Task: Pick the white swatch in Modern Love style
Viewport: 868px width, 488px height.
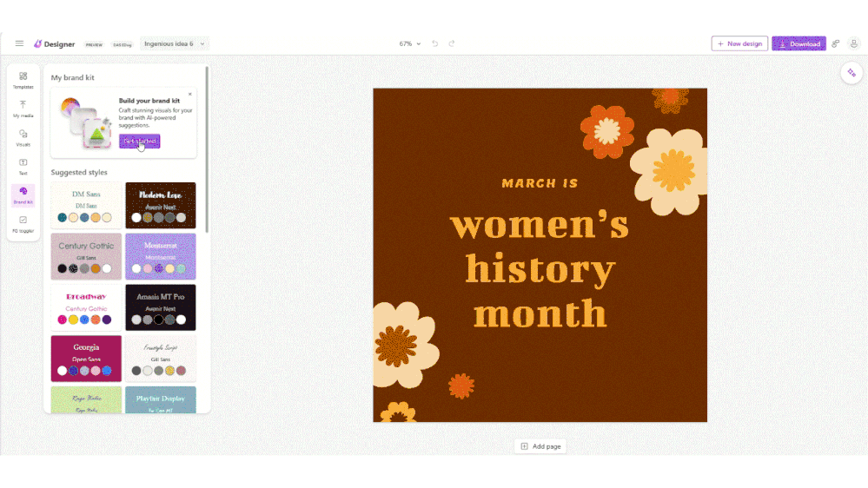Action: tap(136, 218)
